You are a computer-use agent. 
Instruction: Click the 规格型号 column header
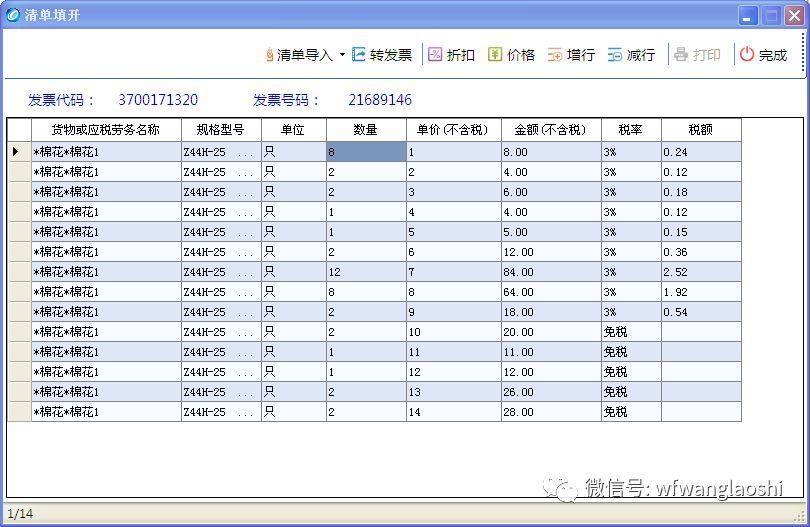pos(222,130)
